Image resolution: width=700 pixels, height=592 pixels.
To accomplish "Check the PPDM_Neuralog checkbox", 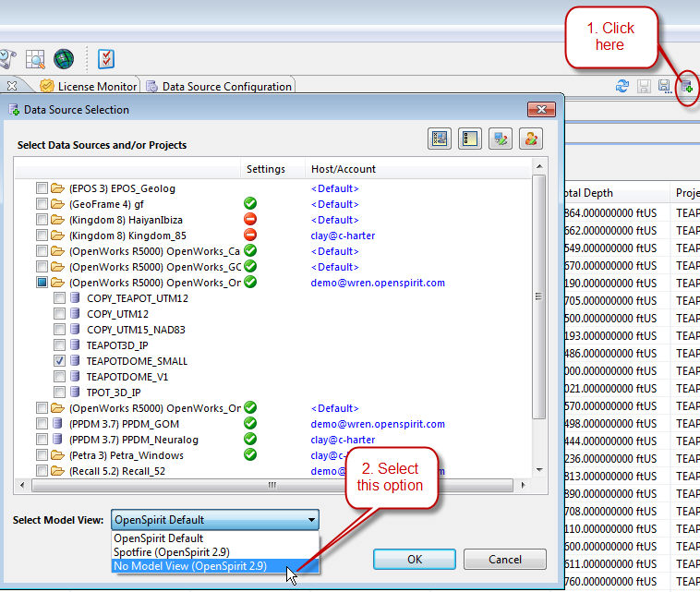I will (42, 440).
